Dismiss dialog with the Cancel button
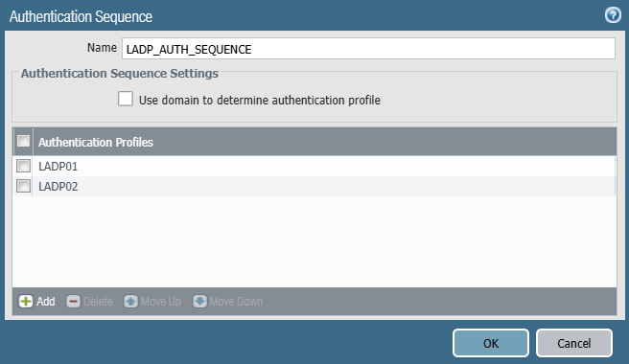Screen dimensions: 629x364 (574, 343)
